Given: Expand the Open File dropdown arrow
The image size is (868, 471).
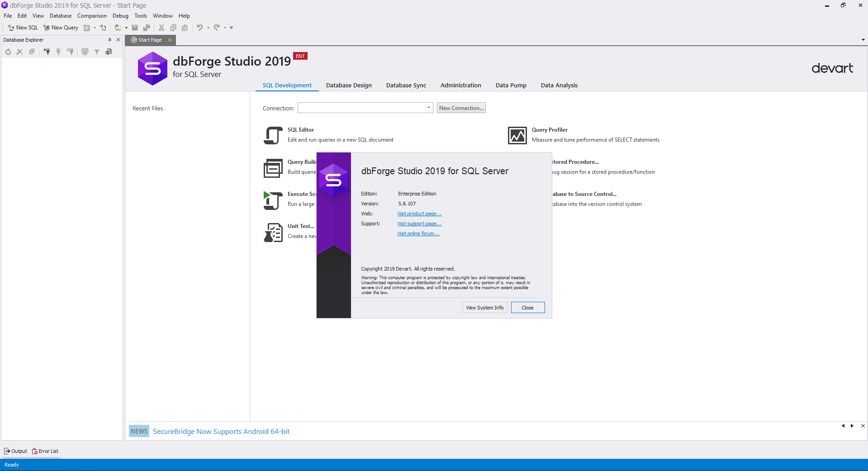Looking at the screenshot, I should 126,28.
